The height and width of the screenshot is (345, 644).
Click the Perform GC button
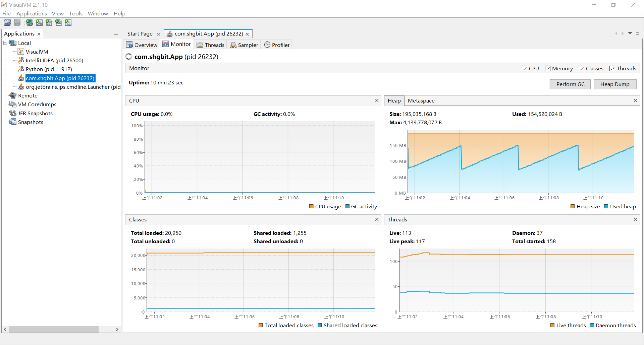point(570,84)
